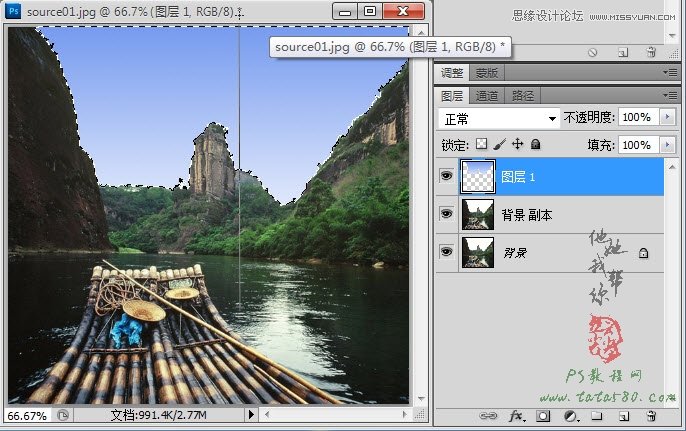Maximize the source01.jpg document window

pos(370,11)
